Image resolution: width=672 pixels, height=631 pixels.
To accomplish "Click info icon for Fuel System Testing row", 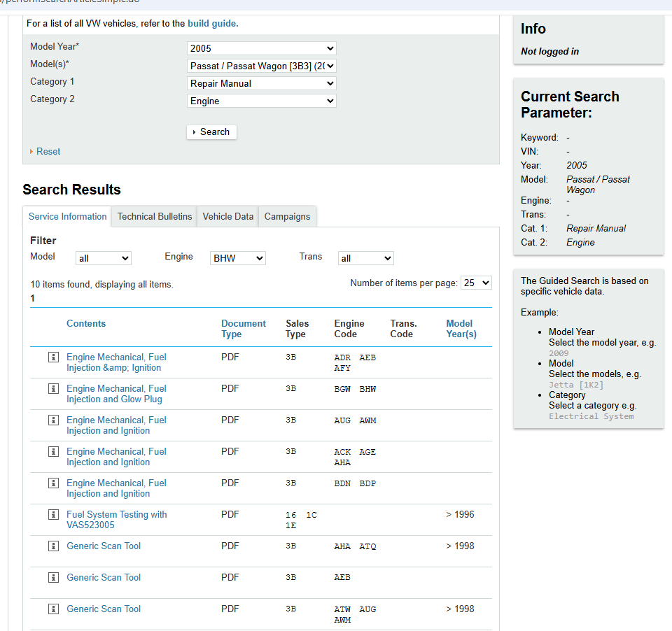I will click(x=53, y=515).
